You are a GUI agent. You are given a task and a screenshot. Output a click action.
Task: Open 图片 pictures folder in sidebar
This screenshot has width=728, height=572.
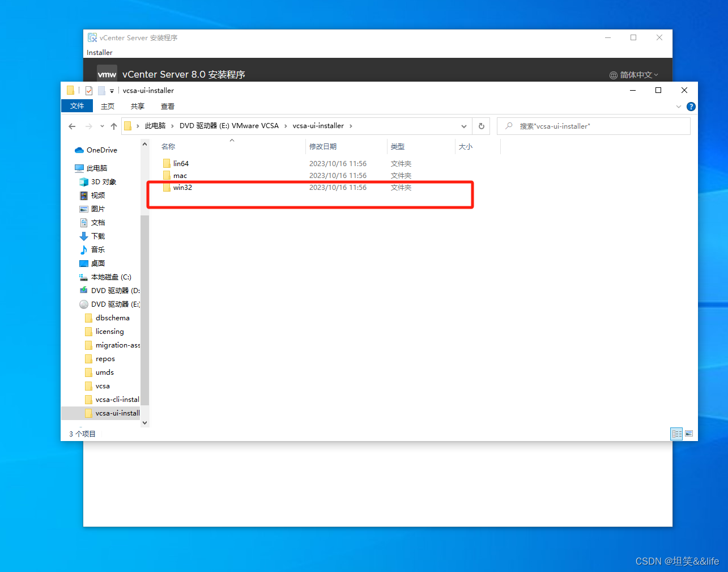(x=97, y=209)
